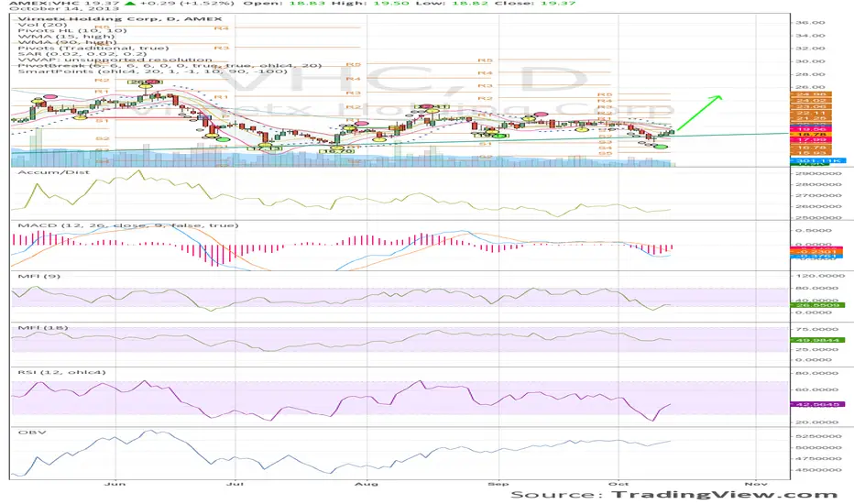854x504 pixels.
Task: Click the SmartPoints indicator label
Action: (x=152, y=71)
